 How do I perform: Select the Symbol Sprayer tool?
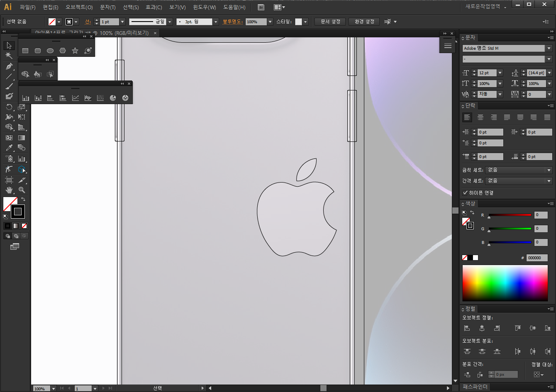9,158
